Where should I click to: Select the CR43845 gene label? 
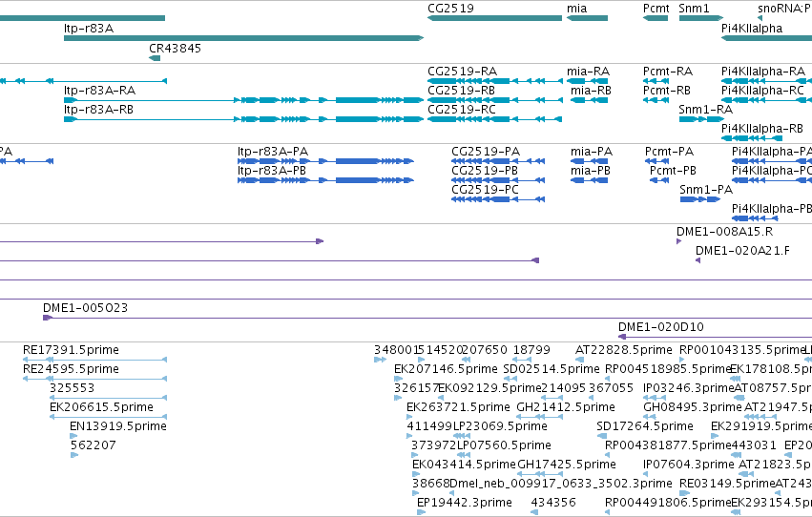175,48
